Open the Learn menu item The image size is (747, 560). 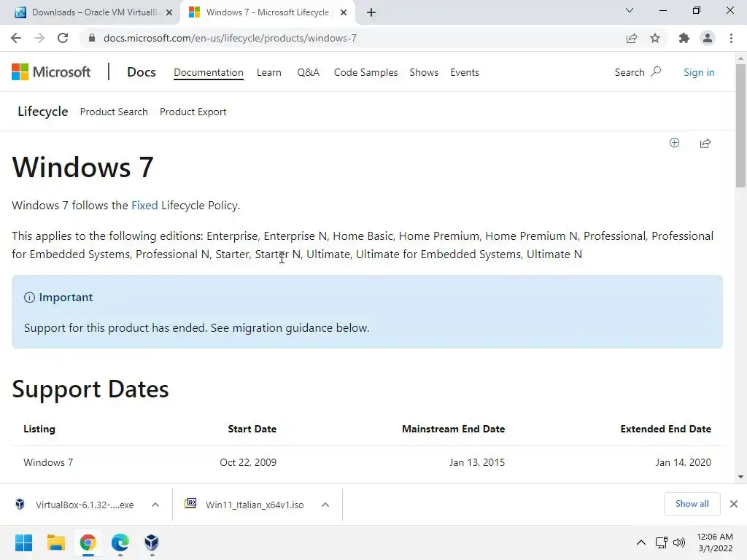pos(268,72)
